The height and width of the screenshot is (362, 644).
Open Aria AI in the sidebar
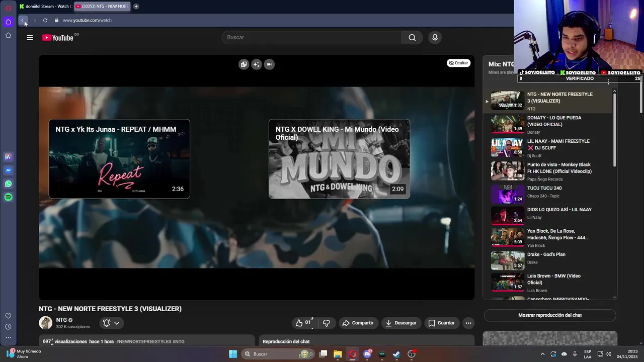8,157
